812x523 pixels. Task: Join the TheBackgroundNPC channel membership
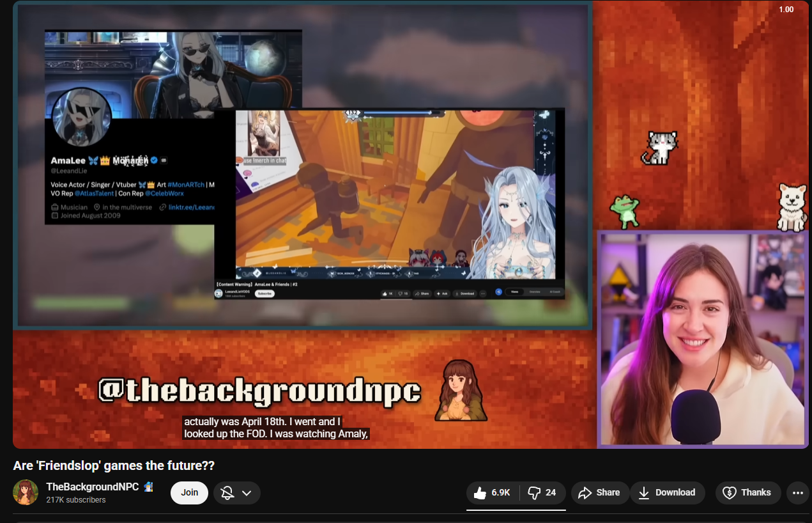coord(189,492)
